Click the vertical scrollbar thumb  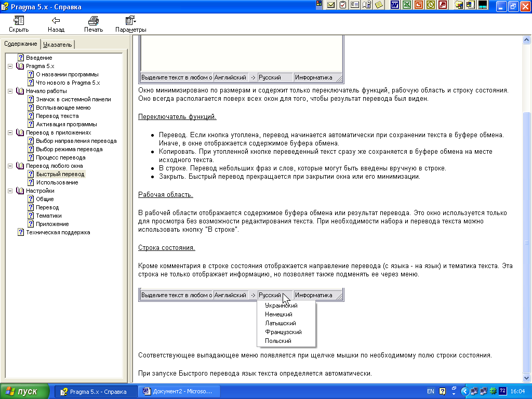tap(527, 242)
